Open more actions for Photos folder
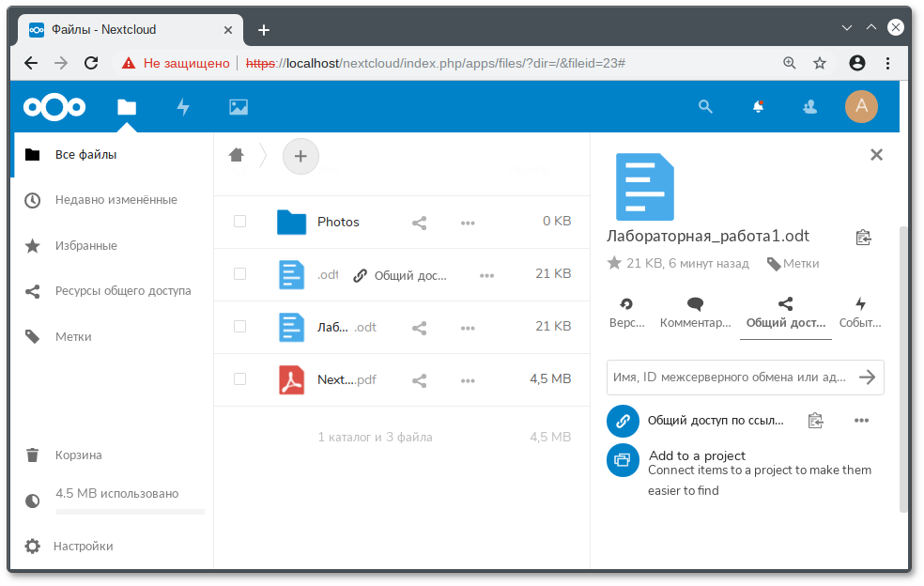The image size is (924, 586). (x=468, y=223)
